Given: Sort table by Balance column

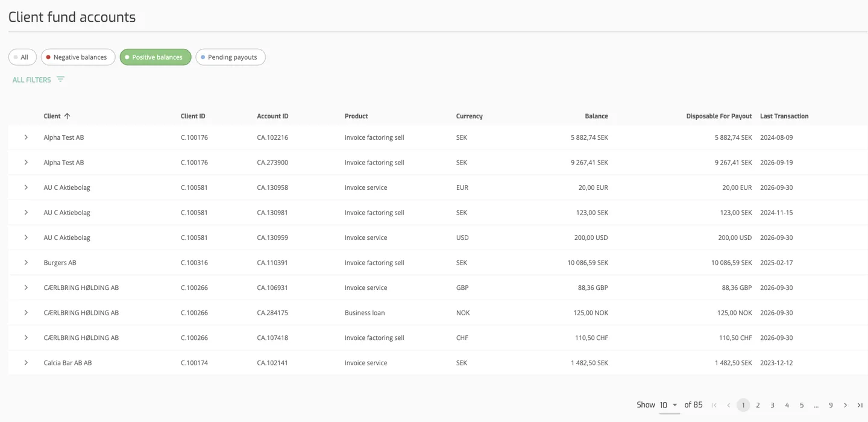Looking at the screenshot, I should point(596,116).
